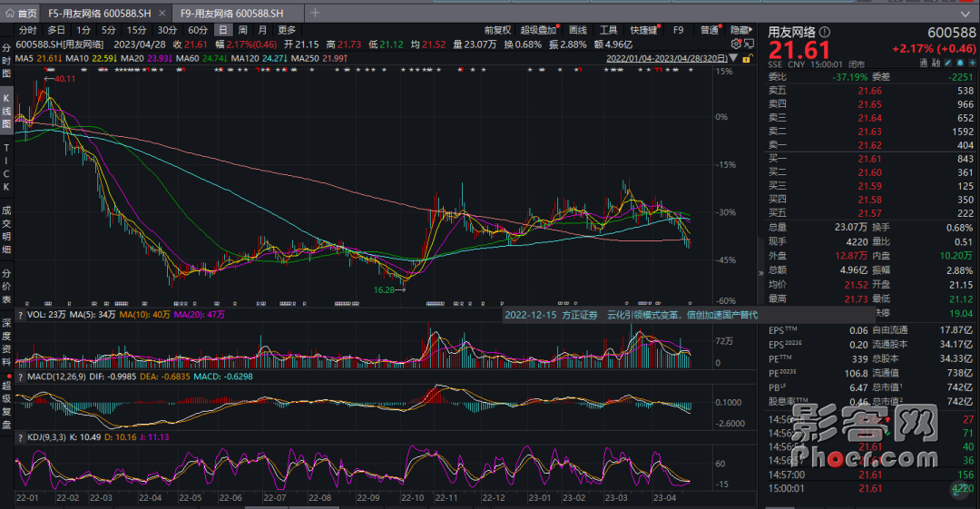Switch the chart to the 多日 period
Image resolution: width=980 pixels, height=509 pixels.
click(56, 30)
